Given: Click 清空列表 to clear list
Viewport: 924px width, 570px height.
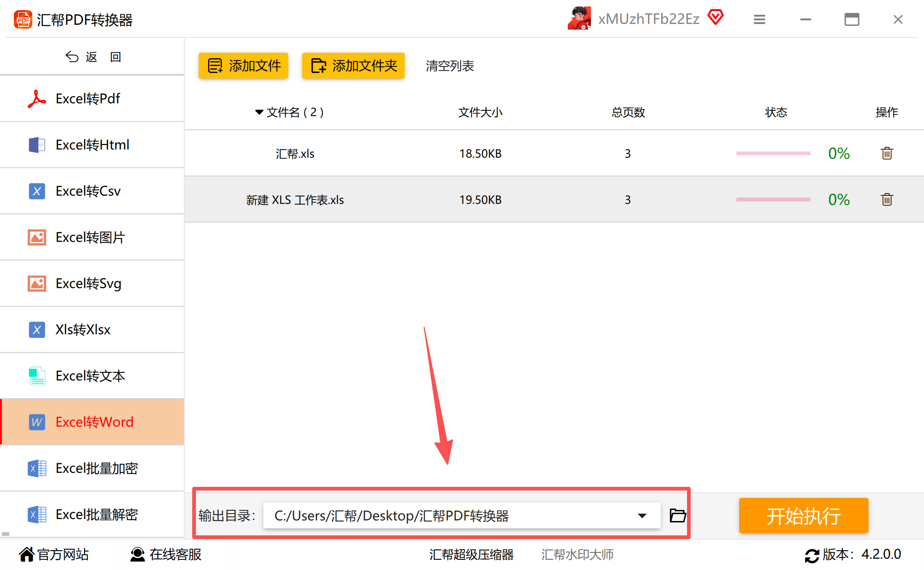Looking at the screenshot, I should pos(450,66).
